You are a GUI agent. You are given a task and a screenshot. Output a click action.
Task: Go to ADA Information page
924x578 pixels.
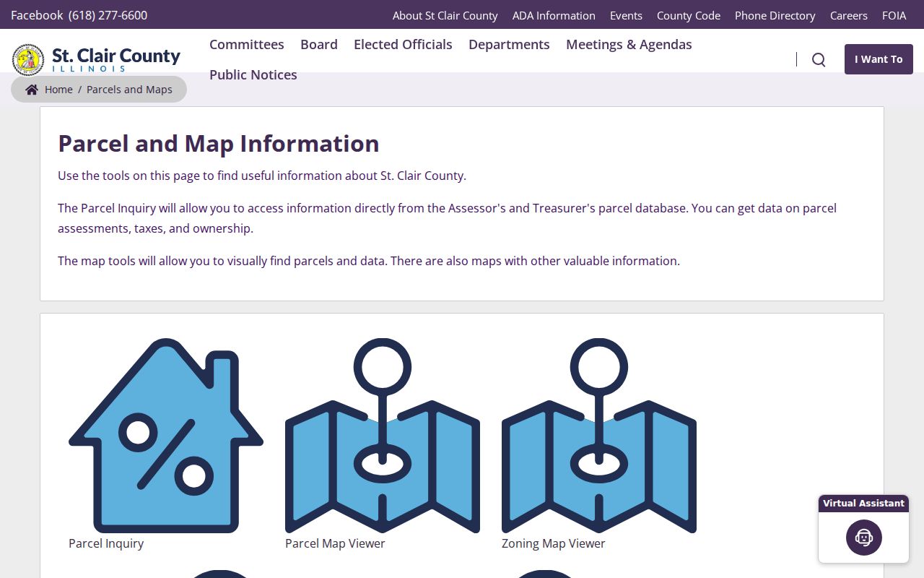(x=554, y=15)
